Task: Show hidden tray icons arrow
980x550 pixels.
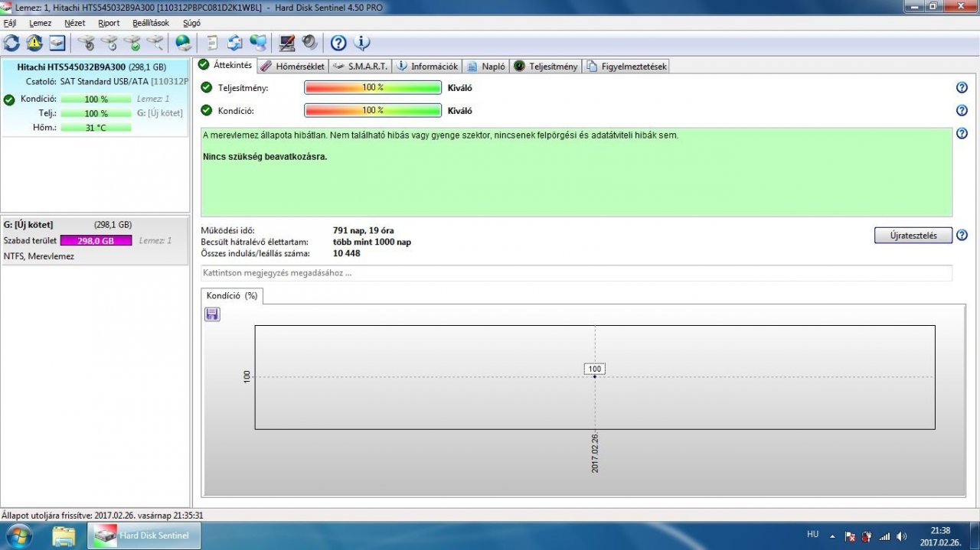Action: click(x=832, y=536)
